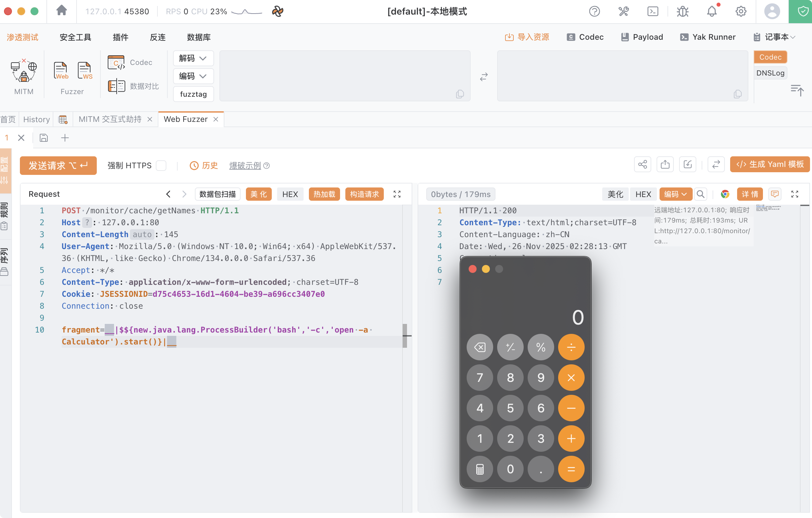This screenshot has width=812, height=518.
Task: Open the 解码 decode dropdown
Action: click(193, 58)
